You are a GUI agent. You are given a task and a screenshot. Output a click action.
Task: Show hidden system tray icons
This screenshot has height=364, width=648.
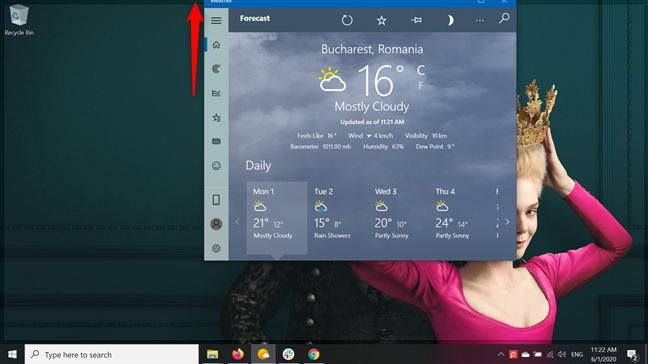[501, 354]
